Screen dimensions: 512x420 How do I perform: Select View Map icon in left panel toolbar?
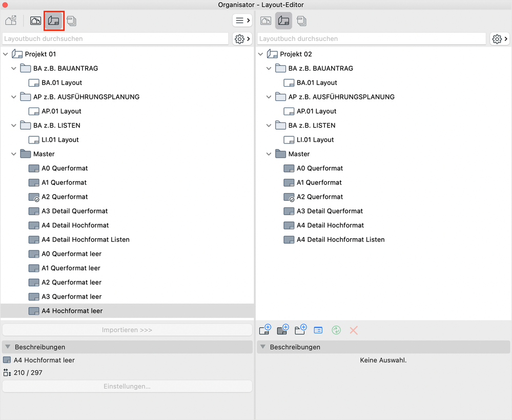click(35, 20)
